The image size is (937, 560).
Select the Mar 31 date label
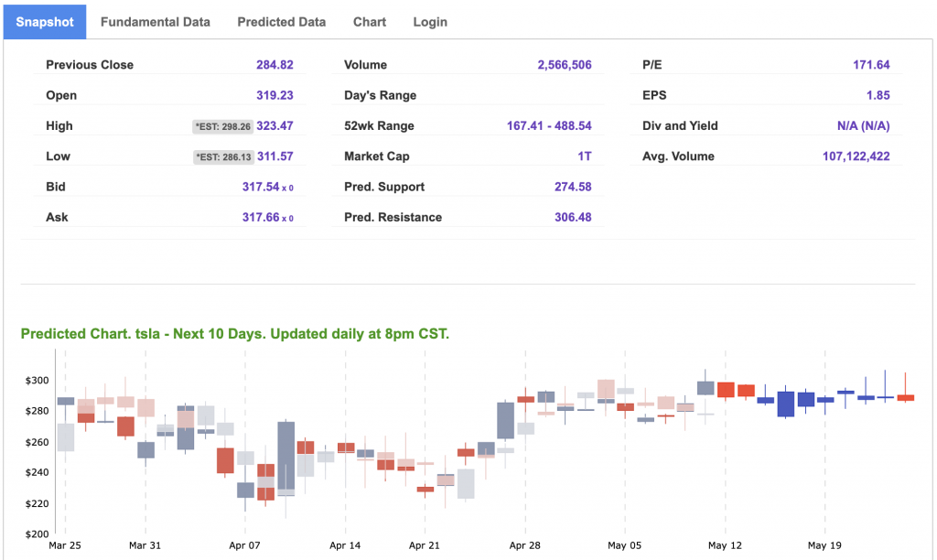click(x=145, y=545)
